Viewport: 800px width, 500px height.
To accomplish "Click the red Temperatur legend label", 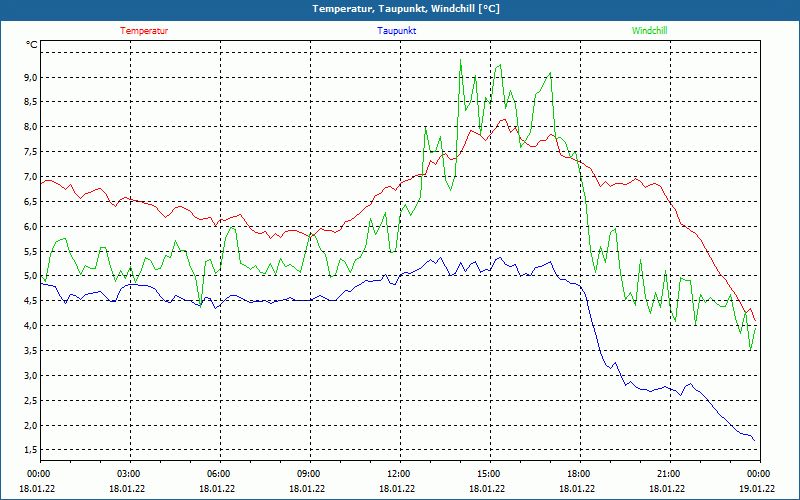I will (144, 31).
